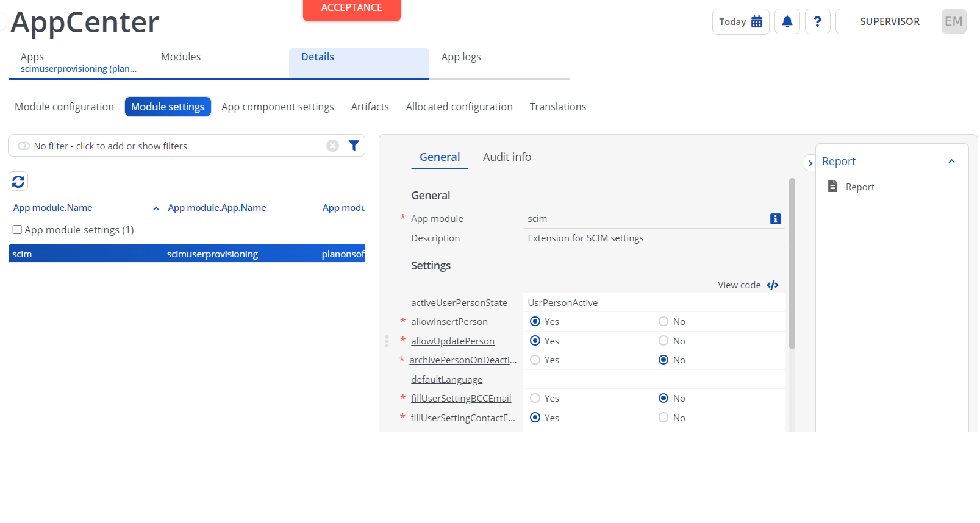Clear the filter with the X icon
This screenshot has height=523, width=980.
point(332,146)
